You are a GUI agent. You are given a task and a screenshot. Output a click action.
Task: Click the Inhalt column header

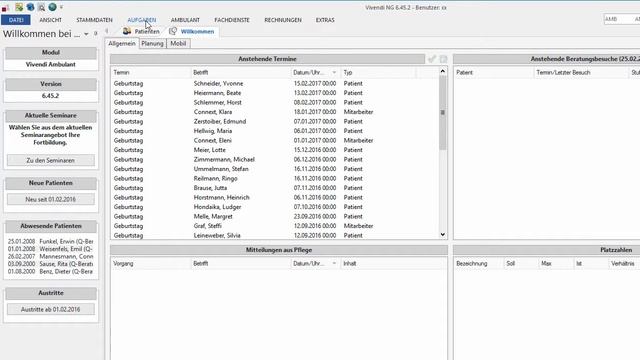[393, 264]
